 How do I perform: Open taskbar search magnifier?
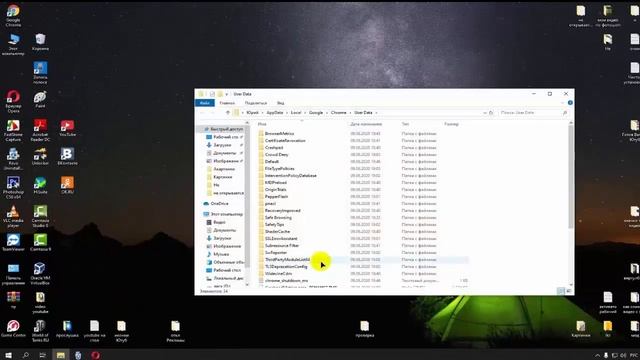26,355
